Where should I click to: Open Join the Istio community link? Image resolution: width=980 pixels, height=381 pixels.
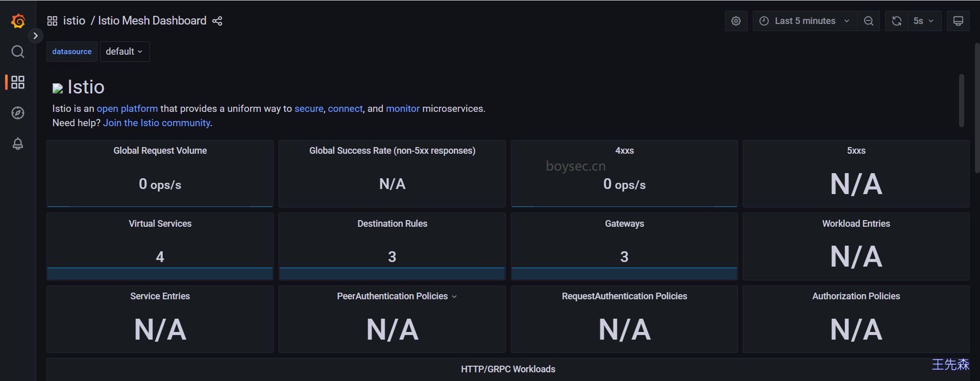[x=157, y=123]
